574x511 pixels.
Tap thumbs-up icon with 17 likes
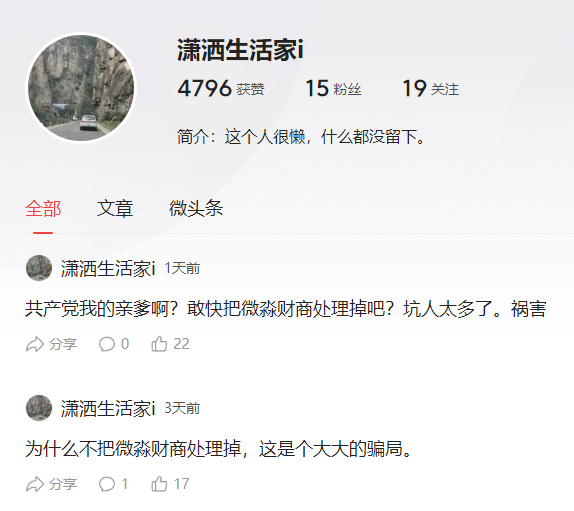click(159, 484)
